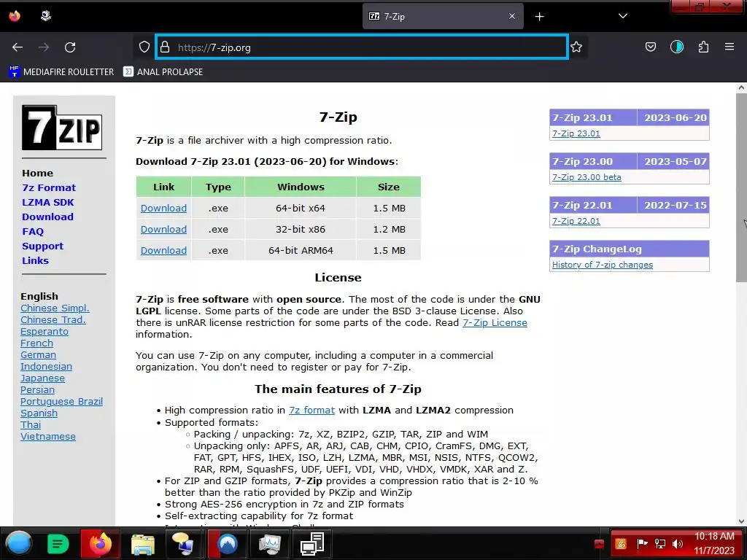This screenshot has width=747, height=560.
Task: Select the 7-Zip tab
Action: click(443, 16)
